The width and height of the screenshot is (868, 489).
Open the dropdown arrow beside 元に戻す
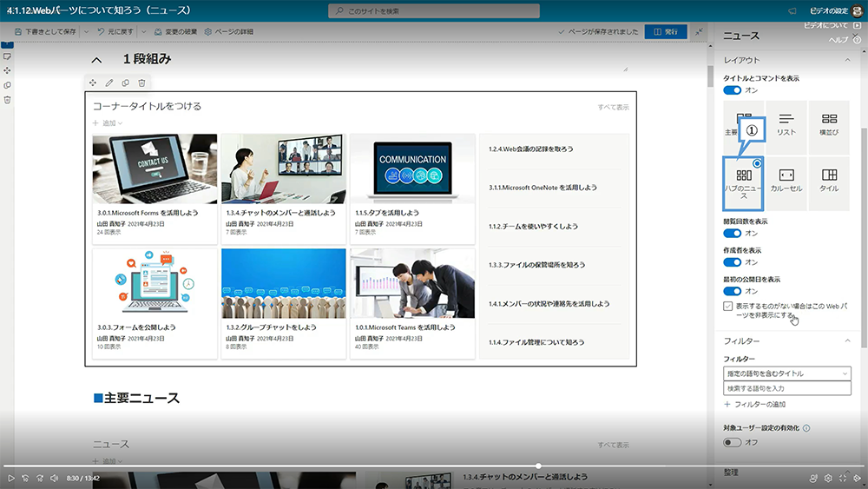coord(143,31)
